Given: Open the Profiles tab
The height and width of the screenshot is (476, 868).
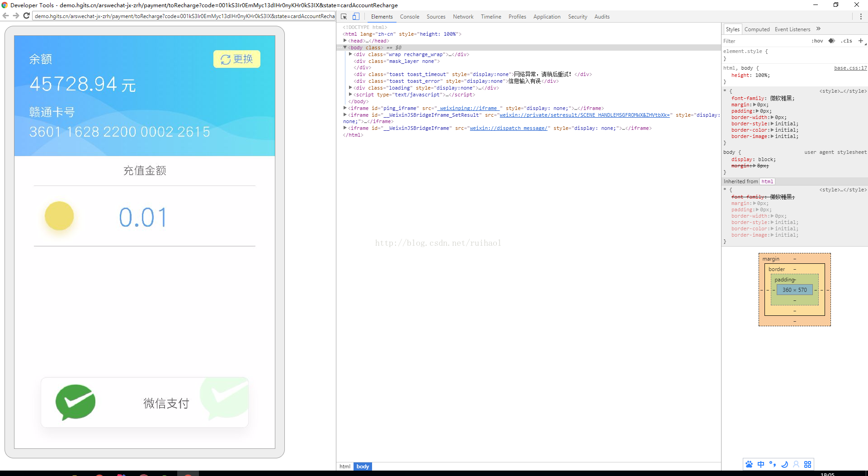Looking at the screenshot, I should click(x=517, y=17).
